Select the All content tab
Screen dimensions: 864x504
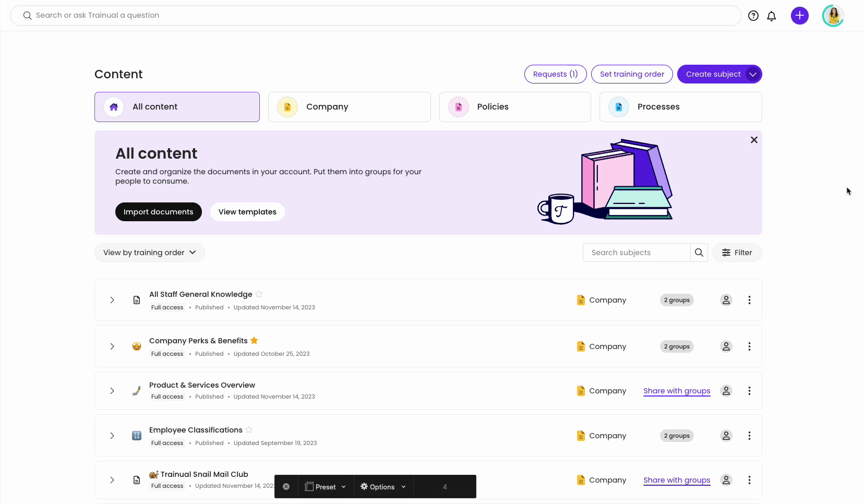pyautogui.click(x=177, y=107)
